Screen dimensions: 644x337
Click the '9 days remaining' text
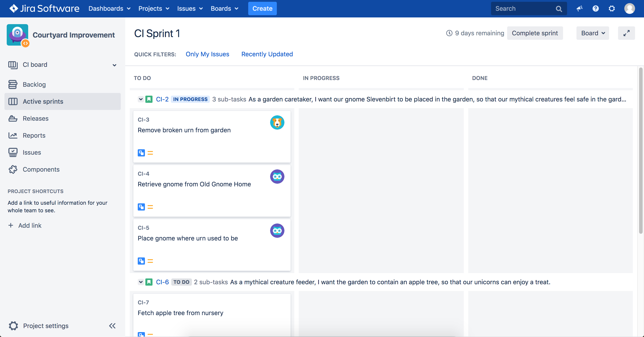[x=479, y=33]
